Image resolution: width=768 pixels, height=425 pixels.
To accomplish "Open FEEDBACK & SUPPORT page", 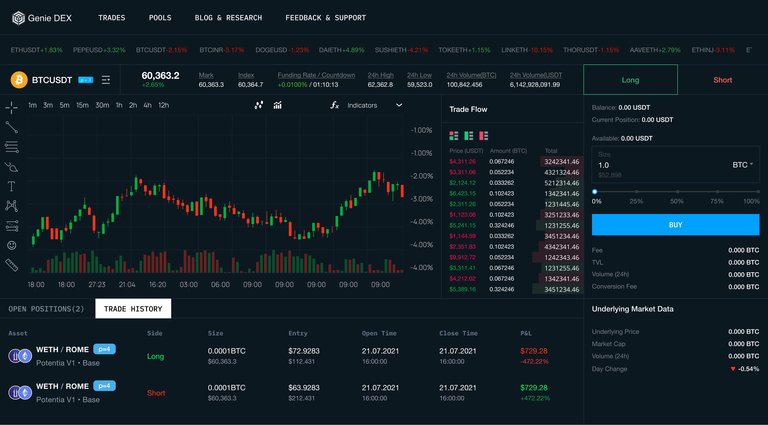I will [326, 18].
